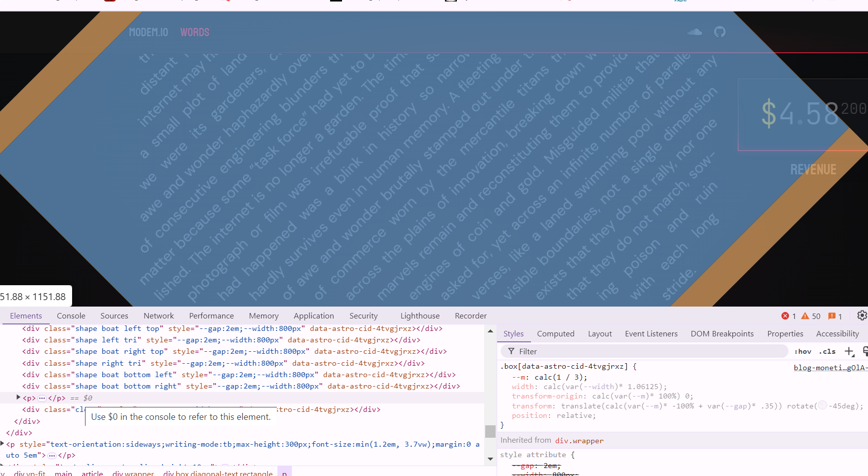Expand the selected p element node
Viewport: 868px width, 476px height.
(18, 397)
